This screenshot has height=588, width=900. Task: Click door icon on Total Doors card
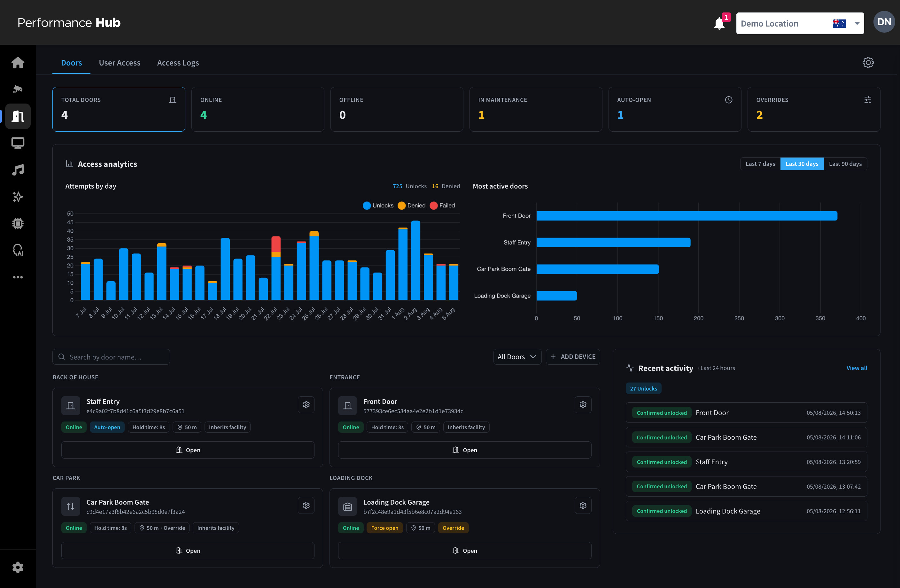point(173,100)
